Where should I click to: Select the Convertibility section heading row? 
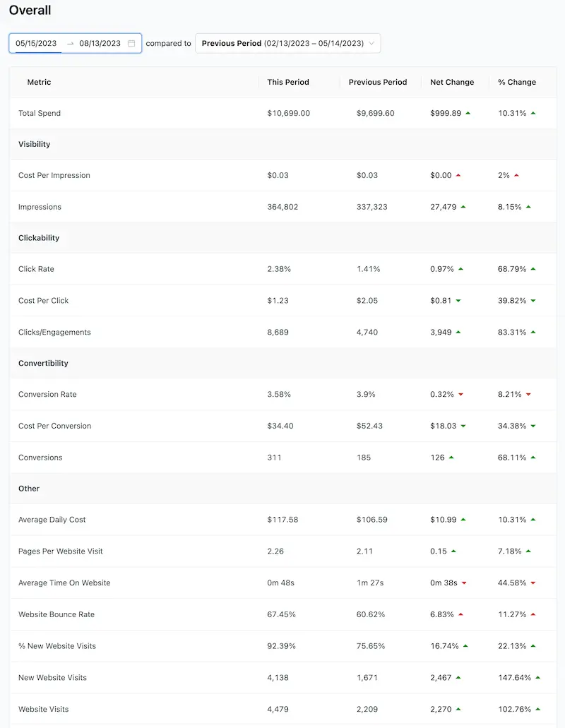(43, 363)
